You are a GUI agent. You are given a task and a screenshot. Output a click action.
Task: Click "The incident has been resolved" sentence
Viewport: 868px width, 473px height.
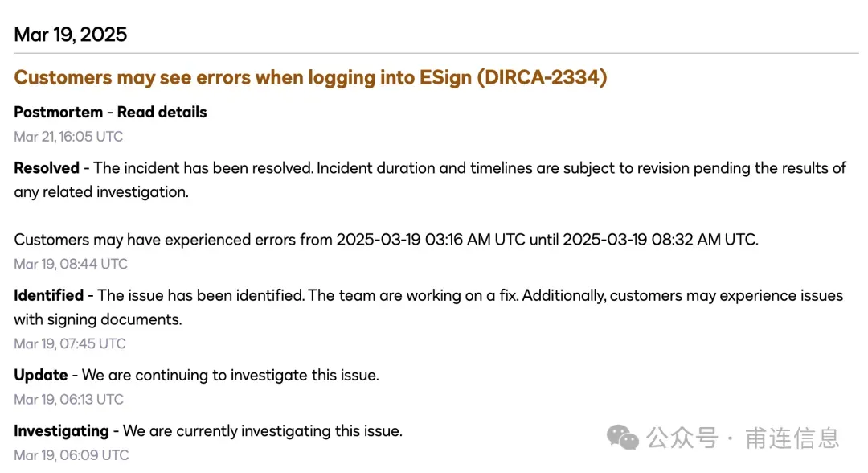pyautogui.click(x=203, y=168)
